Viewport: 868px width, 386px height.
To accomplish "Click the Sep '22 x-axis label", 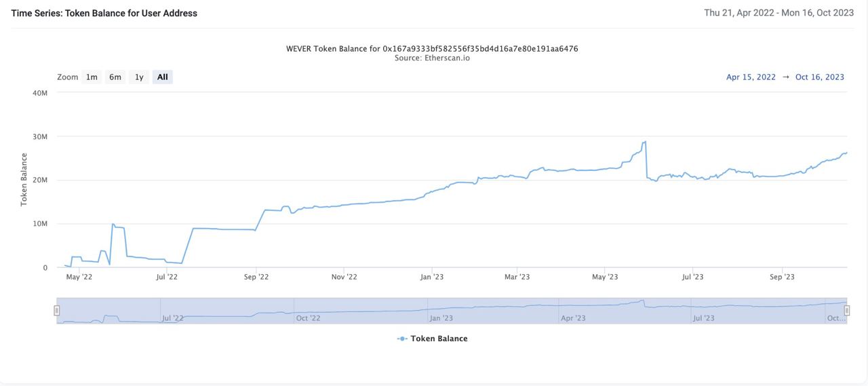I will 256,277.
